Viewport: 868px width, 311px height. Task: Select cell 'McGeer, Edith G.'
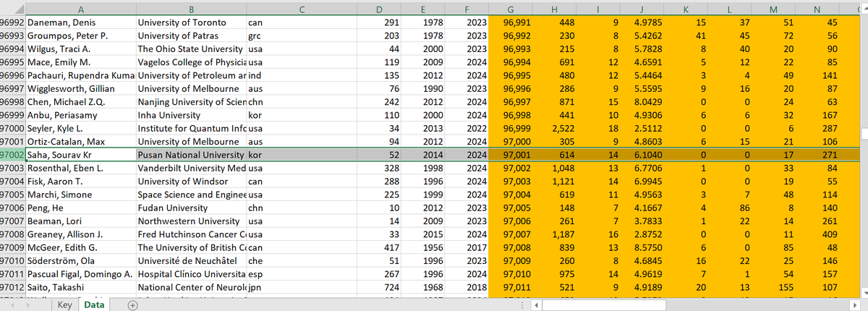80,247
